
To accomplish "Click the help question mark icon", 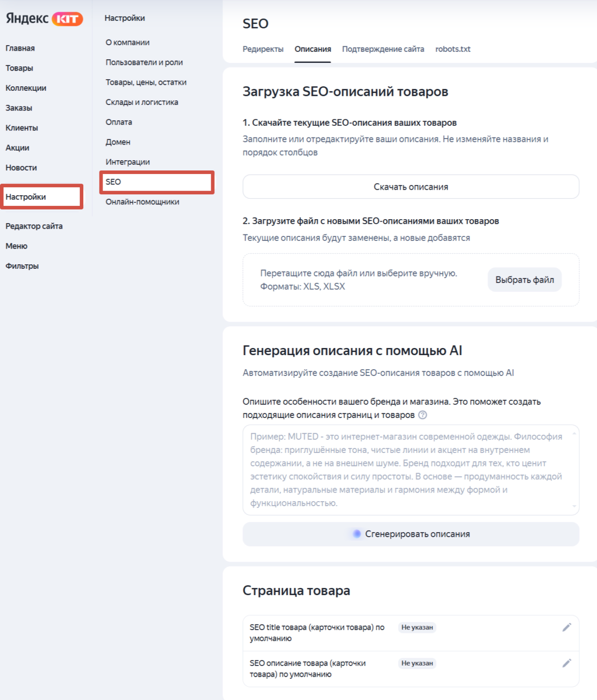I will point(422,415).
